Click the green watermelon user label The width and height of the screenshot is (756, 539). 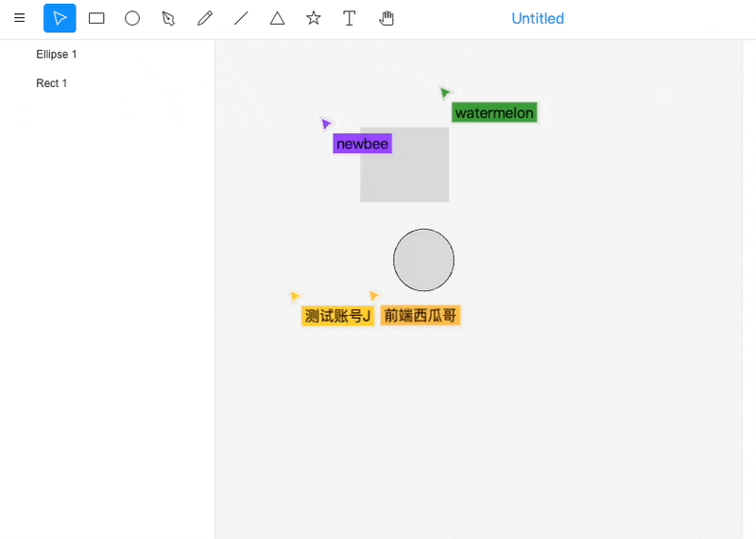tap(494, 113)
